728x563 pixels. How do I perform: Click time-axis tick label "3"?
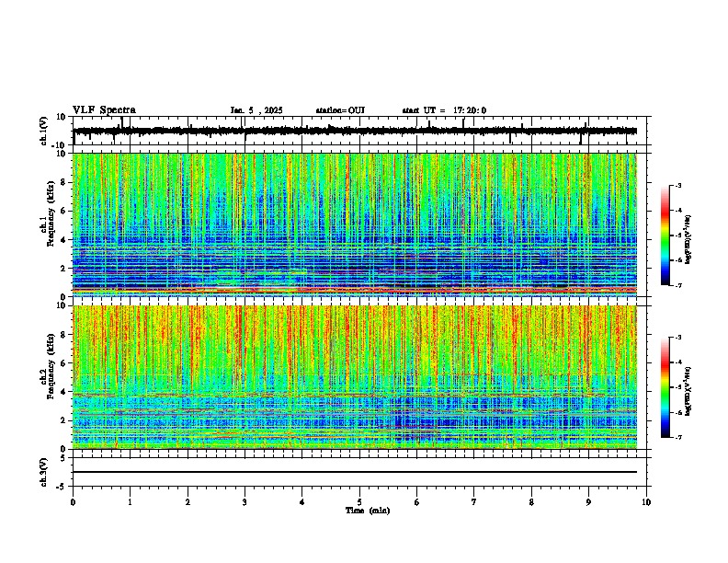[245, 502]
